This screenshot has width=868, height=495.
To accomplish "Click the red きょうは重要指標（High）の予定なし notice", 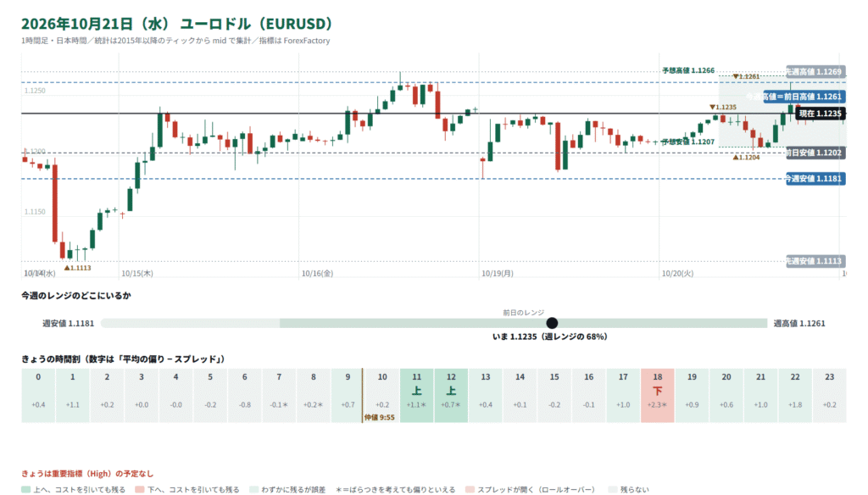I will click(87, 474).
